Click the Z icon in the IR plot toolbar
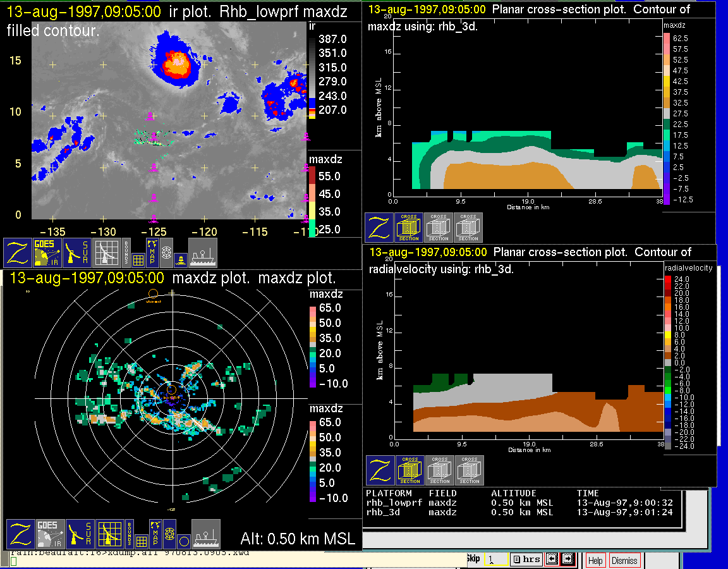This screenshot has height=569, width=728. pos(18,252)
